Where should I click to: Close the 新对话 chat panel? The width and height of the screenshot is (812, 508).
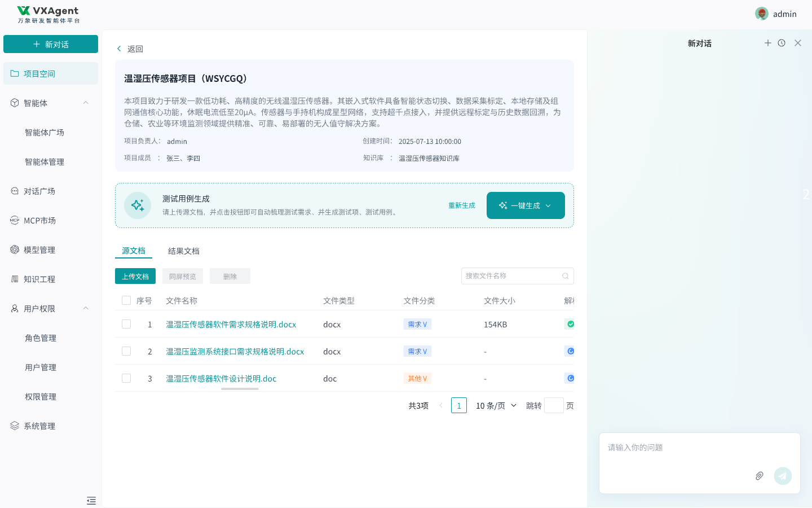point(798,43)
